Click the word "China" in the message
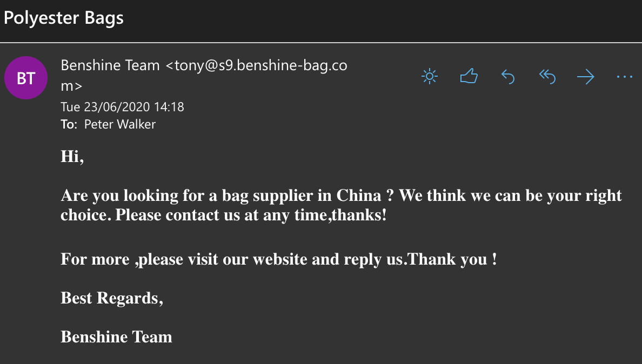642x364 pixels. click(x=359, y=196)
